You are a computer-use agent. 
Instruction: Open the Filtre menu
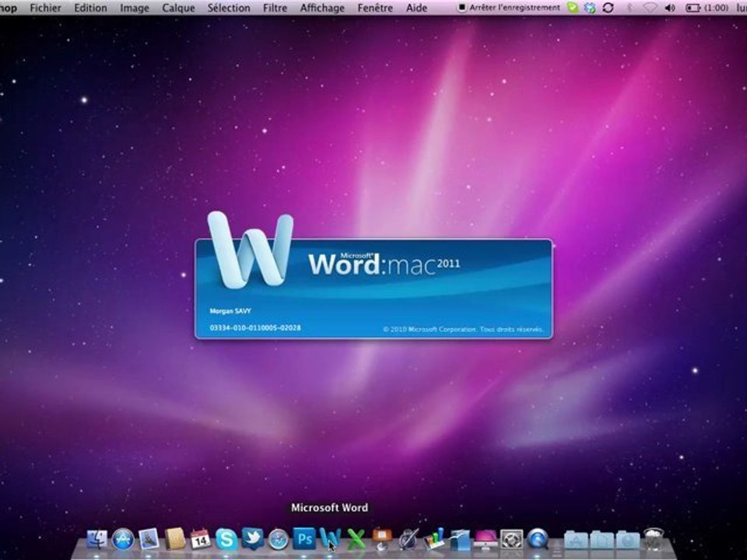tap(275, 8)
